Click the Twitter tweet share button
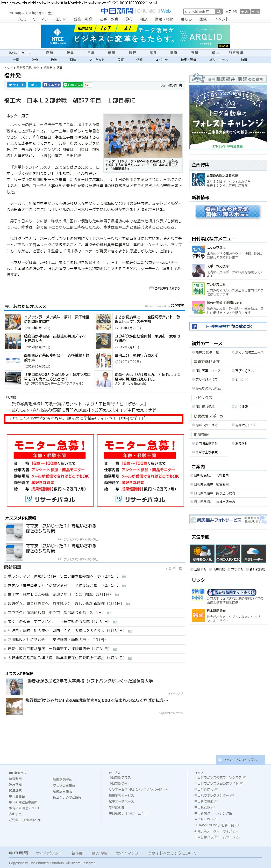 [16, 85]
